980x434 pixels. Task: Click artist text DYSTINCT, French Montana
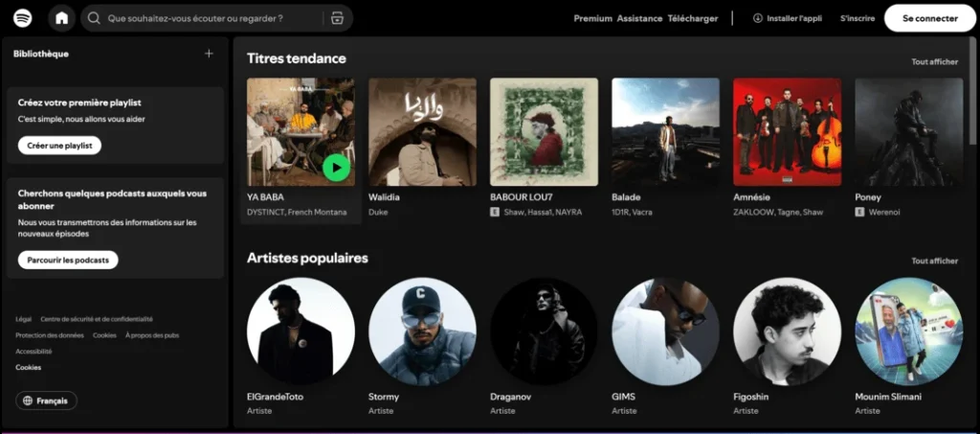click(x=297, y=212)
